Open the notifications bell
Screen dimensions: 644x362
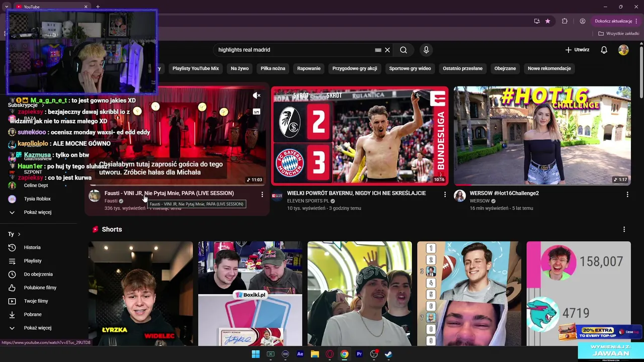(x=604, y=50)
